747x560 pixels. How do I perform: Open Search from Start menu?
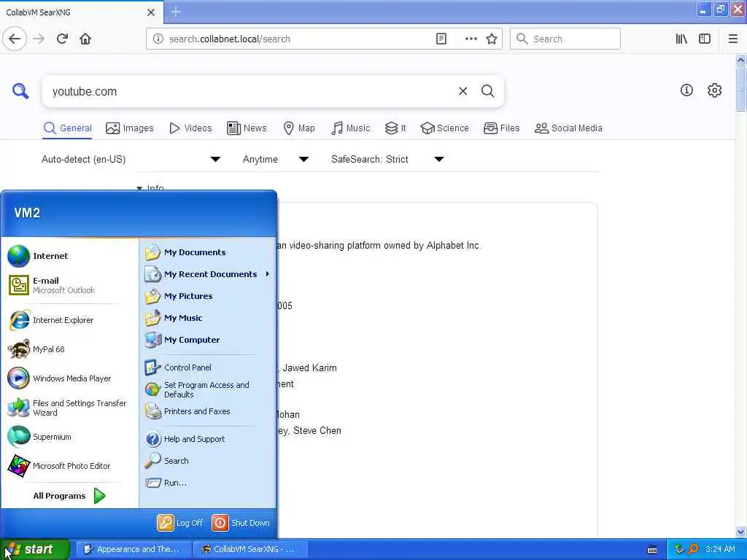208,461
